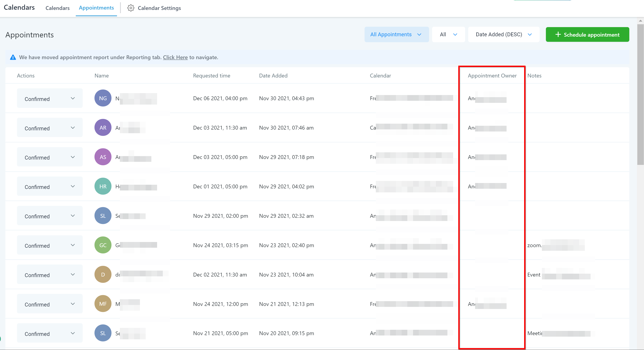Viewport: 644px width, 350px height.
Task: Click the Calendar Settings gear icon
Action: click(131, 8)
